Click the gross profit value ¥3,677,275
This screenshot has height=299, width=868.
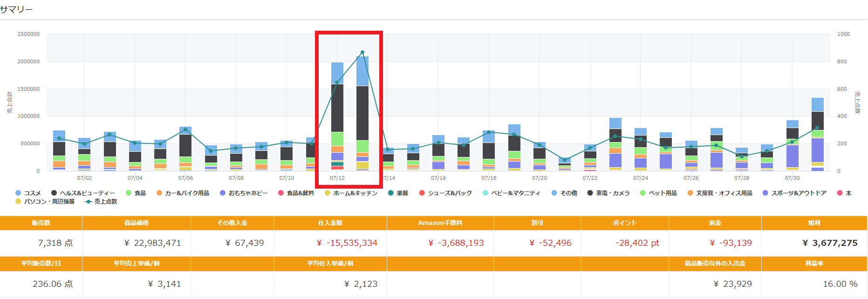coord(830,243)
